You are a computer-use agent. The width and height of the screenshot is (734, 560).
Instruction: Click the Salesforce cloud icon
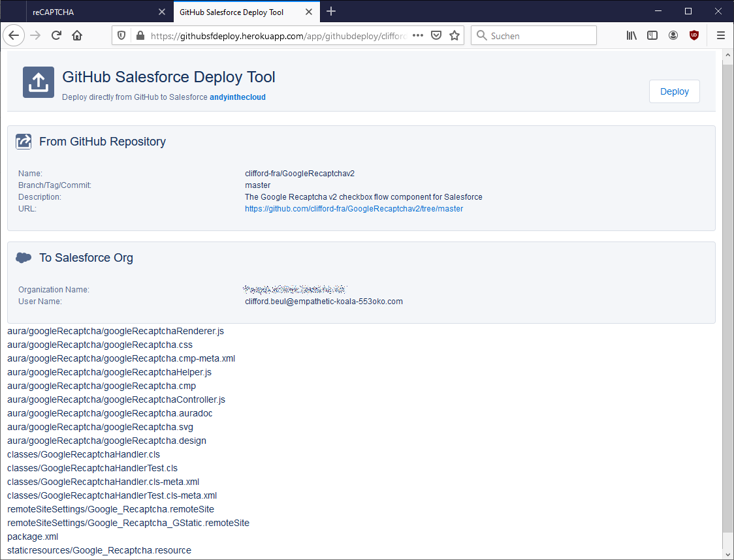(x=24, y=258)
